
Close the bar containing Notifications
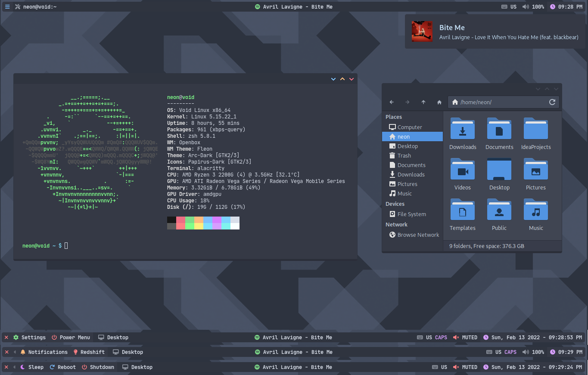[6, 352]
